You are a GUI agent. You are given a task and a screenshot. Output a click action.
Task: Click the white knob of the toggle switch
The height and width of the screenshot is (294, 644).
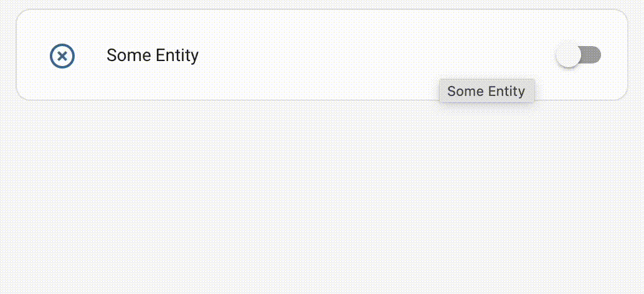[x=568, y=55]
